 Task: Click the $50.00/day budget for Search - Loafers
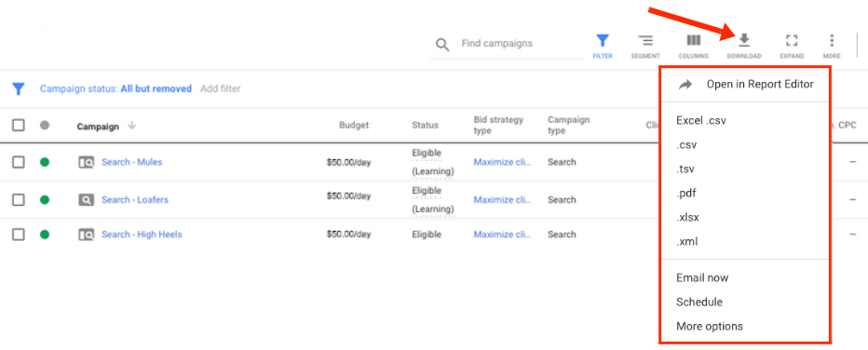click(x=348, y=195)
